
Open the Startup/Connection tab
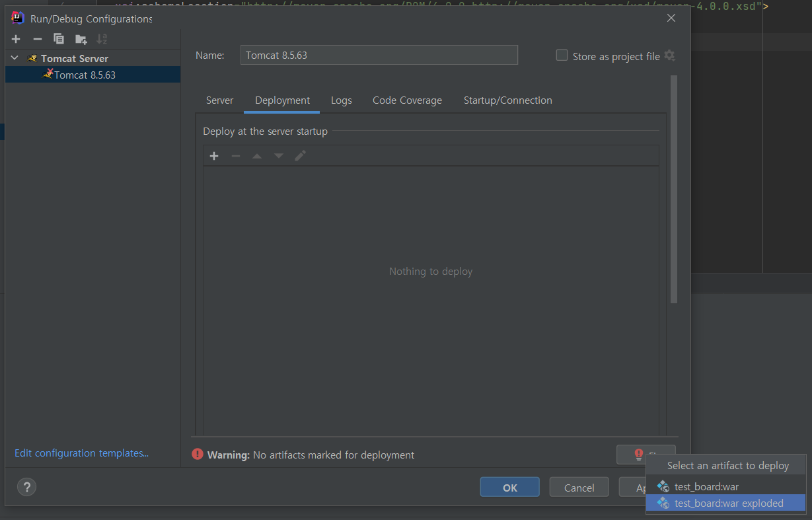pos(507,100)
